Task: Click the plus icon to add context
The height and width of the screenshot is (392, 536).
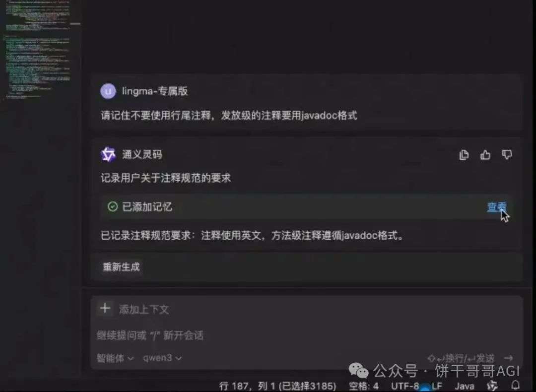Action: pos(105,308)
